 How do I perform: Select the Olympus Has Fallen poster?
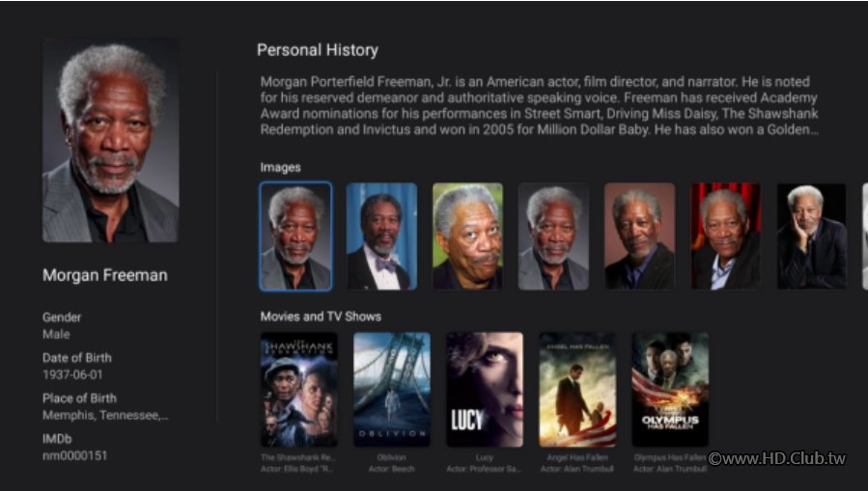(x=670, y=390)
